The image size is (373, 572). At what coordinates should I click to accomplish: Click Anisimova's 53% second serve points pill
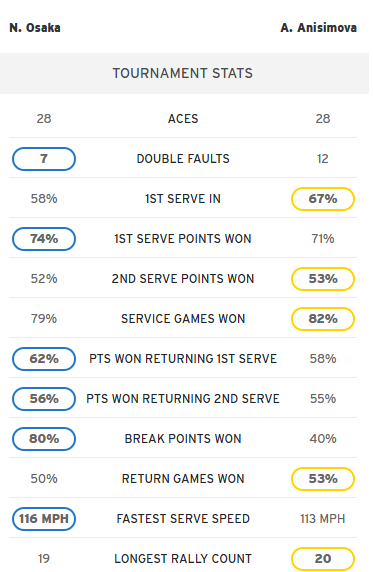point(323,279)
